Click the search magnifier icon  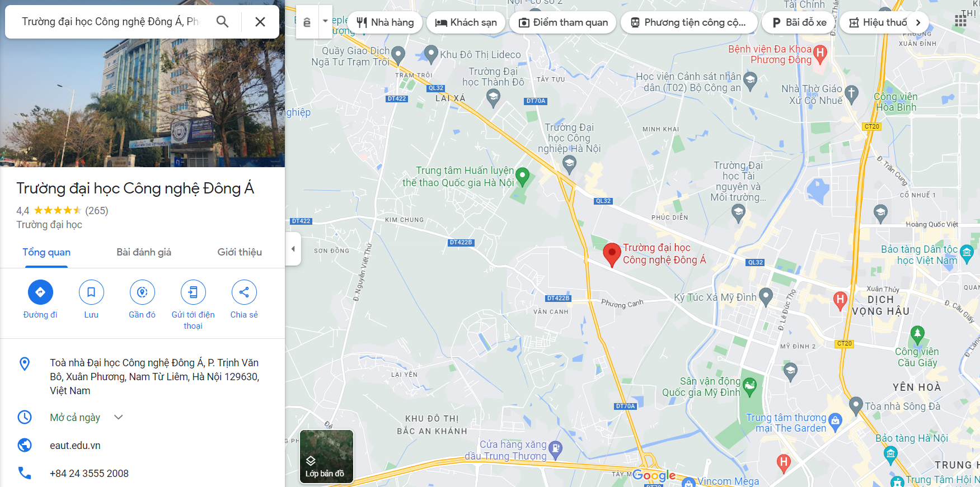222,22
